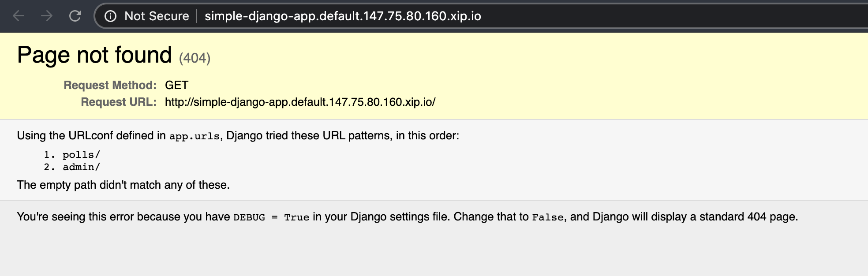This screenshot has width=868, height=276.
Task: Click the browser back arrow
Action: tap(19, 16)
